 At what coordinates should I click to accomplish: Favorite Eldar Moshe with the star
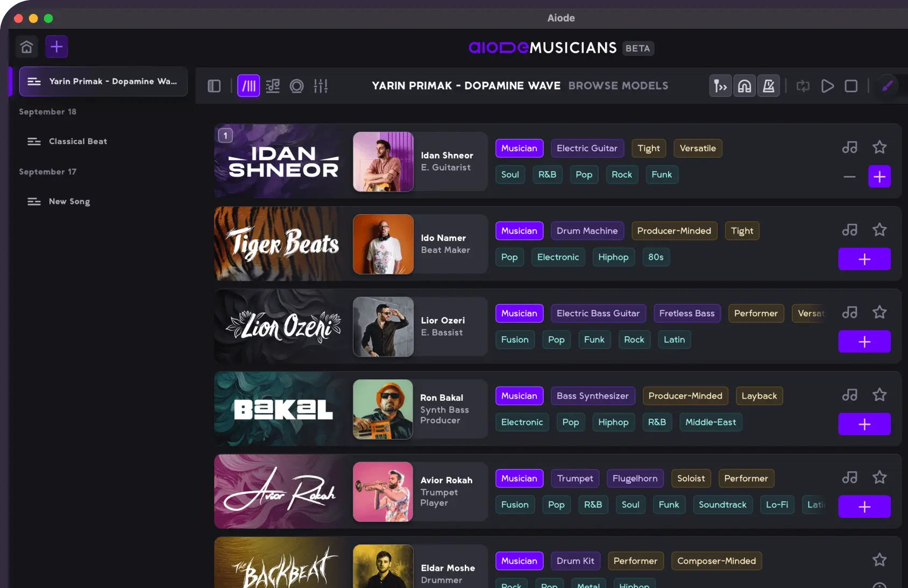click(x=879, y=561)
